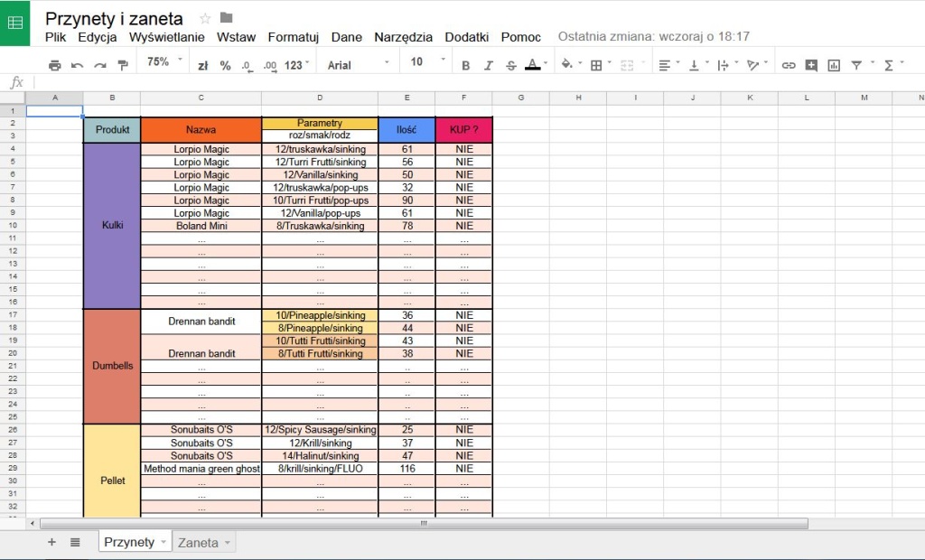Click the horizontal scrollbar
The image size is (925, 560).
[424, 523]
